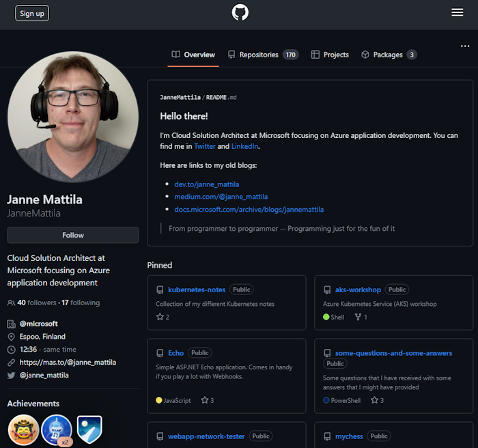The height and width of the screenshot is (448, 478).
Task: Open the Twitter link in README
Action: pyautogui.click(x=205, y=146)
